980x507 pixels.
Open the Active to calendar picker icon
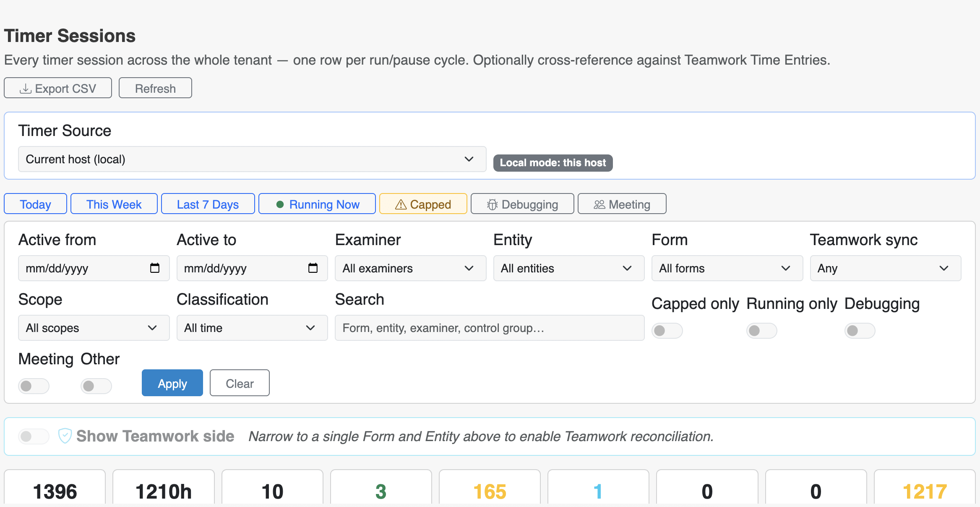(313, 268)
